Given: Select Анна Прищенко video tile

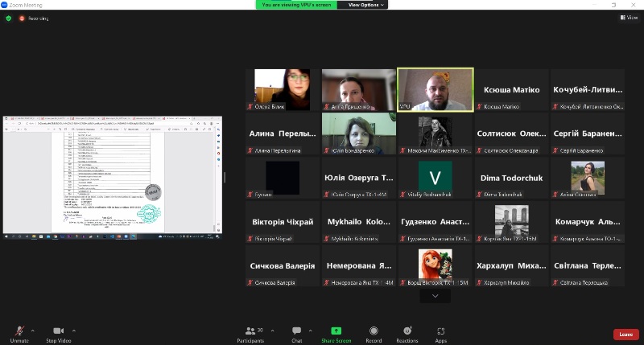Looking at the screenshot, I should click(359, 90).
